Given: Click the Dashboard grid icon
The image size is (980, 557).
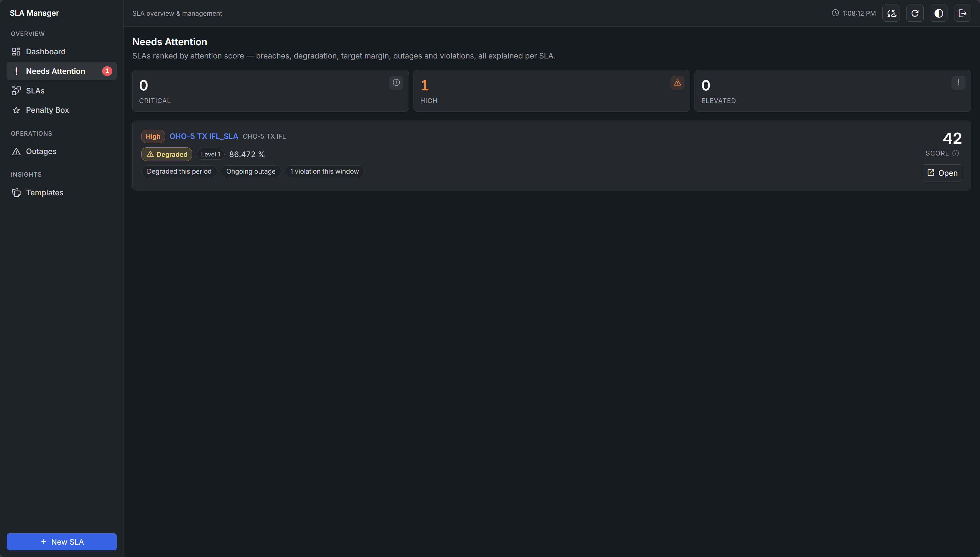Looking at the screenshot, I should (x=16, y=52).
